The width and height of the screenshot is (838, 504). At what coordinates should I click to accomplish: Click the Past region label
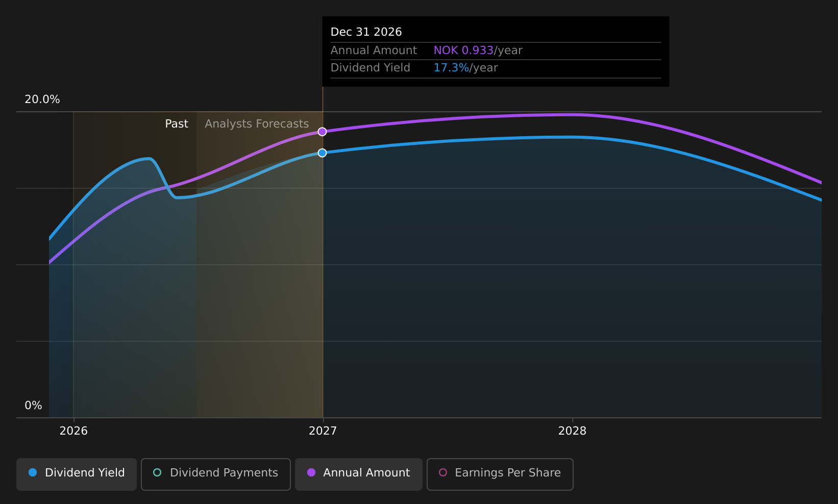tap(177, 124)
